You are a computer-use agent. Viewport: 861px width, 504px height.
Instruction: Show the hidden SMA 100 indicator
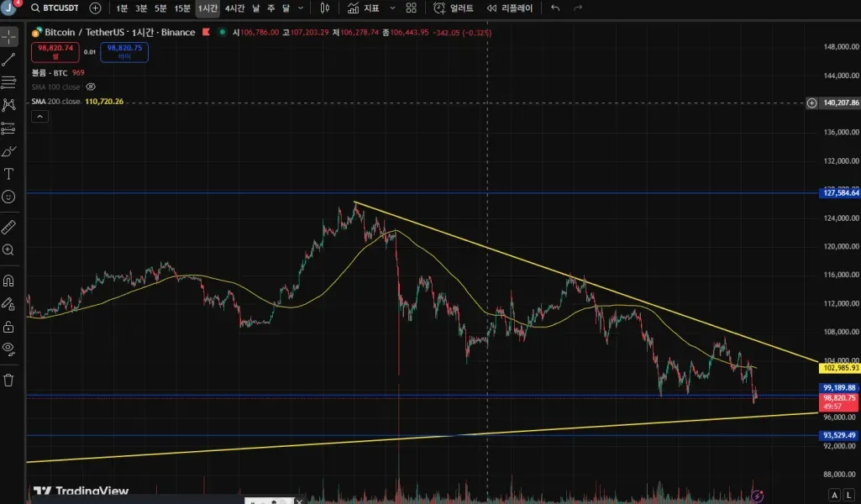point(92,87)
